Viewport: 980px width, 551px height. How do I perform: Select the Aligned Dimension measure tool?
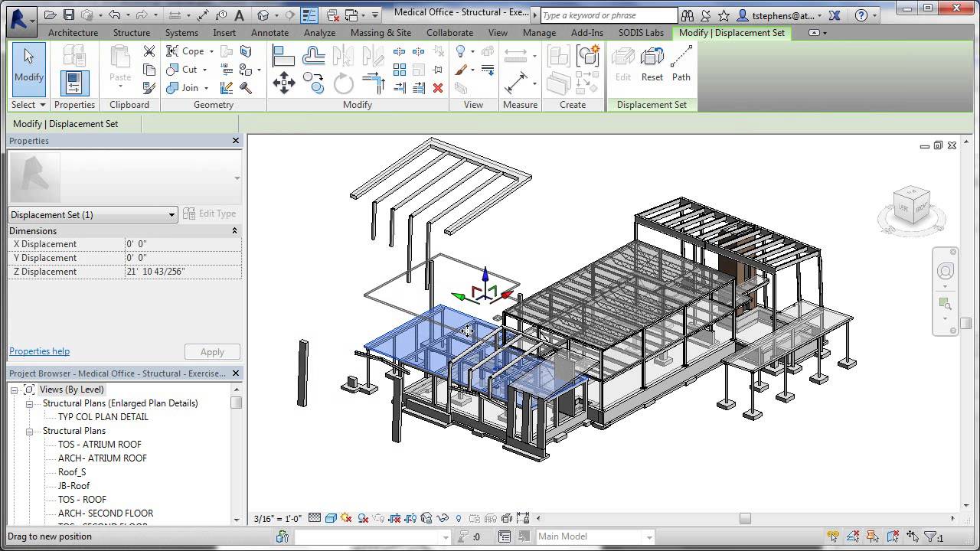[x=516, y=83]
